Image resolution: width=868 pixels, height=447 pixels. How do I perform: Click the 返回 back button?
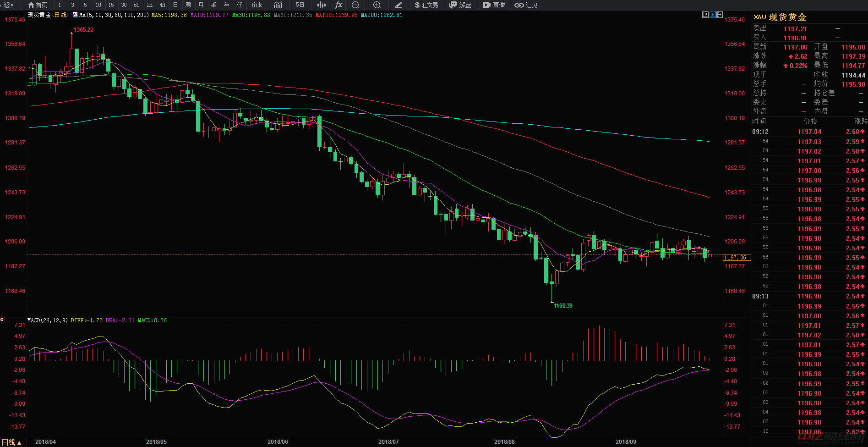(x=8, y=5)
